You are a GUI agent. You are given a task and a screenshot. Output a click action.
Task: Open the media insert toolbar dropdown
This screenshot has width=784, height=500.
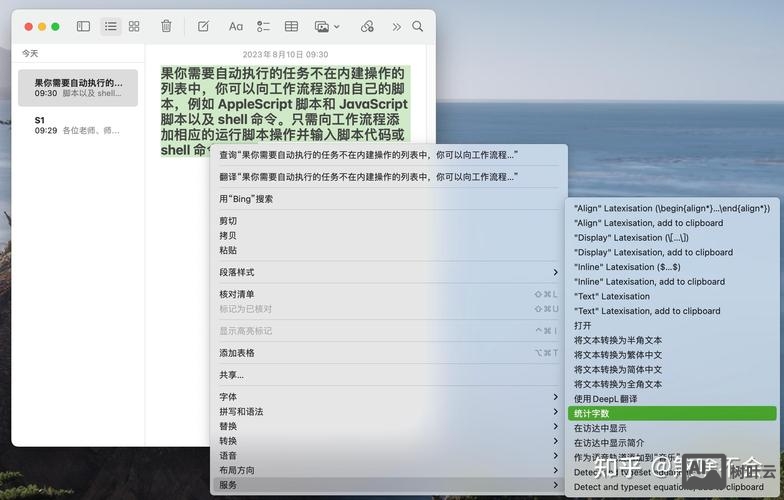pyautogui.click(x=327, y=26)
